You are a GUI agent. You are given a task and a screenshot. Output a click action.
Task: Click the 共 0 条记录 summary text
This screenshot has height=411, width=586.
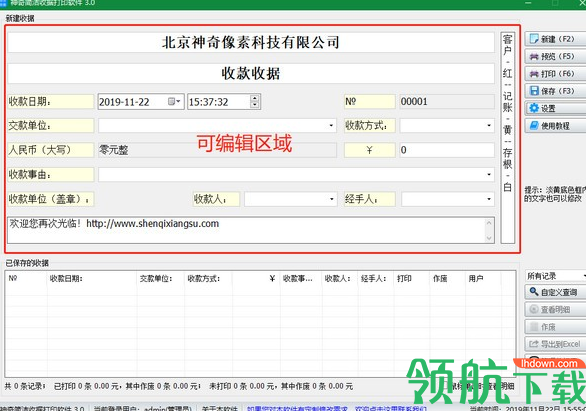pos(25,386)
